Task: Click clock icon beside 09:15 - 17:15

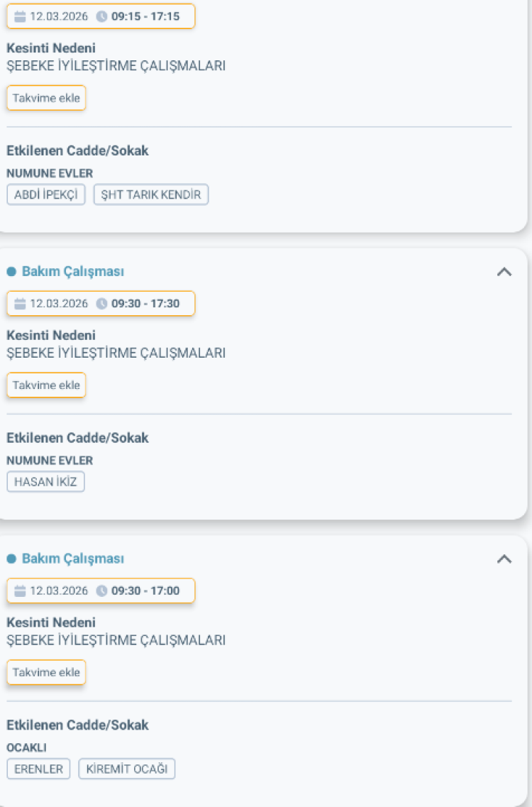Action: point(102,16)
